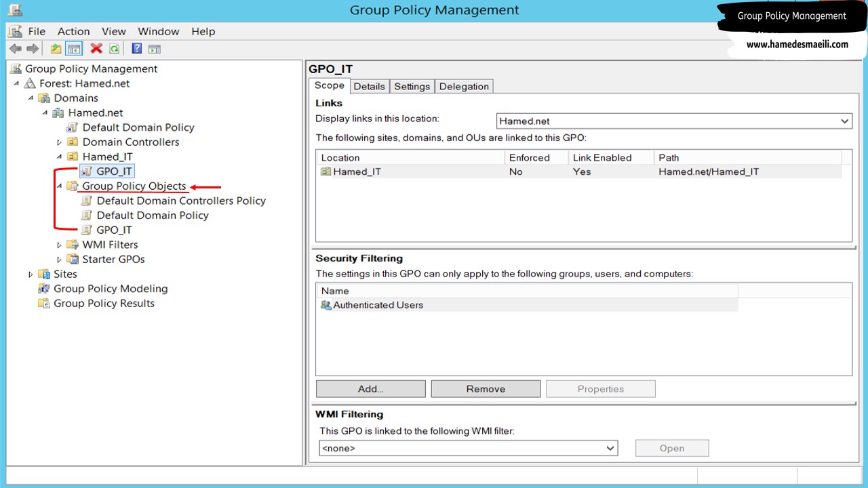Switch to the Details tab
Screen dimensions: 868x488
[370, 87]
